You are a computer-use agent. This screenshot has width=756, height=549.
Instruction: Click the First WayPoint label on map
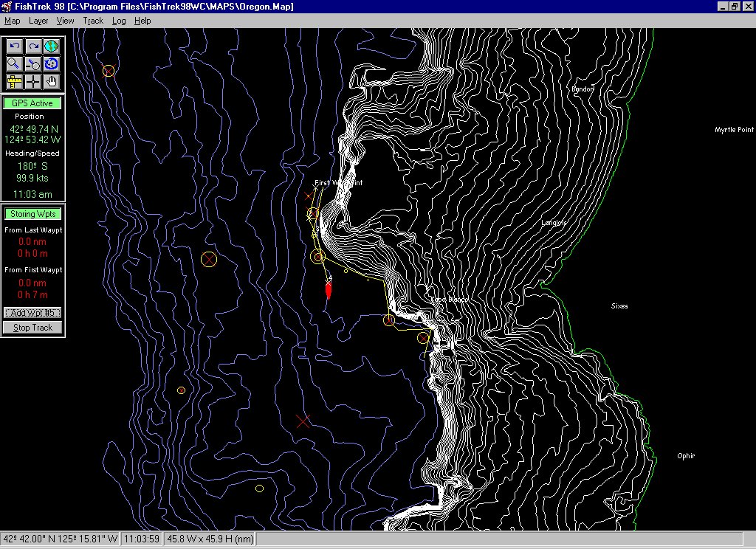tap(338, 182)
